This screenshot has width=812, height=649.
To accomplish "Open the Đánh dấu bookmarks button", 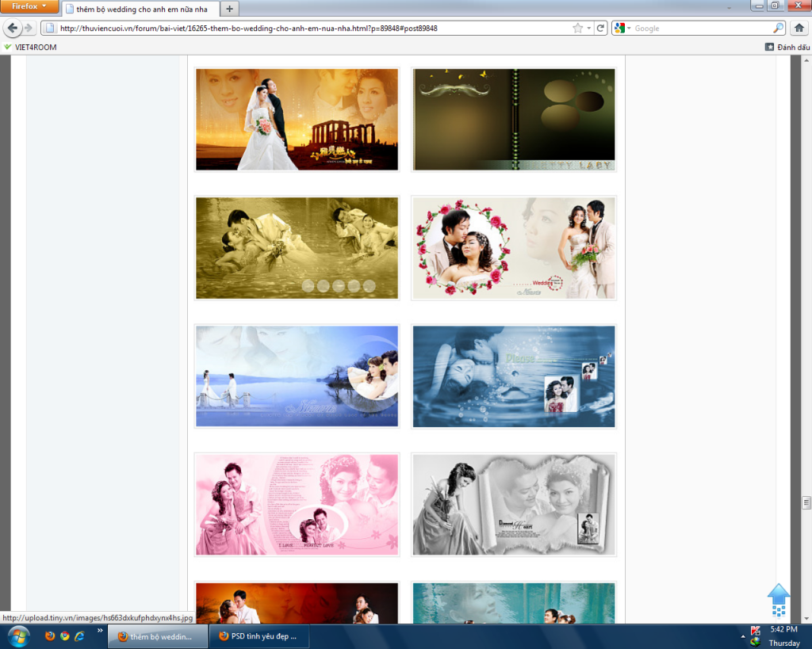I will [787, 47].
